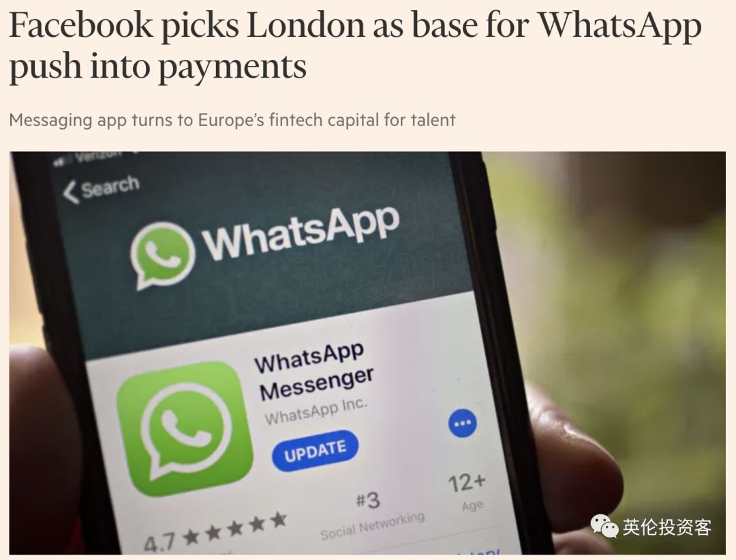Click the 12+ Age rating label
Image resolution: width=736 pixels, height=560 pixels.
(x=467, y=492)
